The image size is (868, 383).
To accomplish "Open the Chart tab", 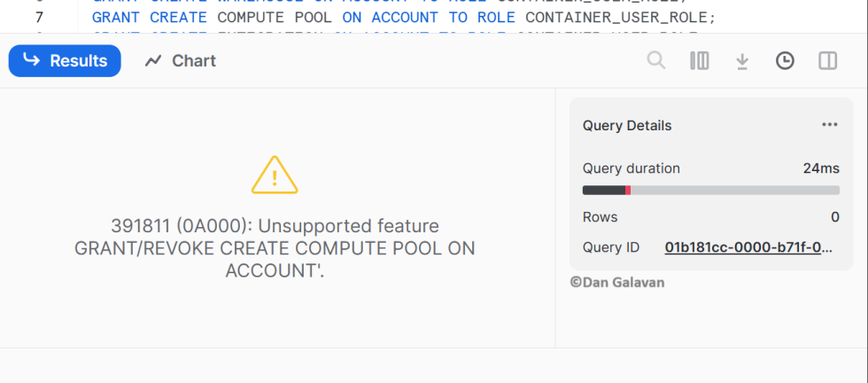I will coord(181,61).
